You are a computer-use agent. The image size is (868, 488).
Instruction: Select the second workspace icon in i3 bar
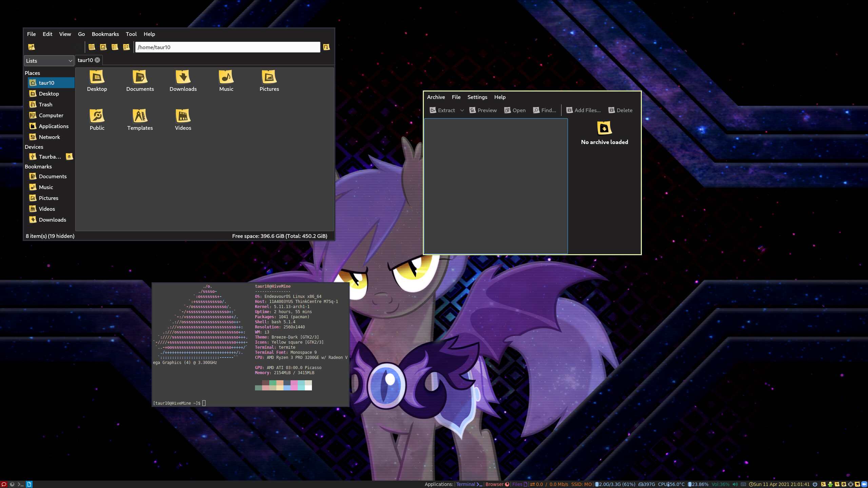point(12,484)
